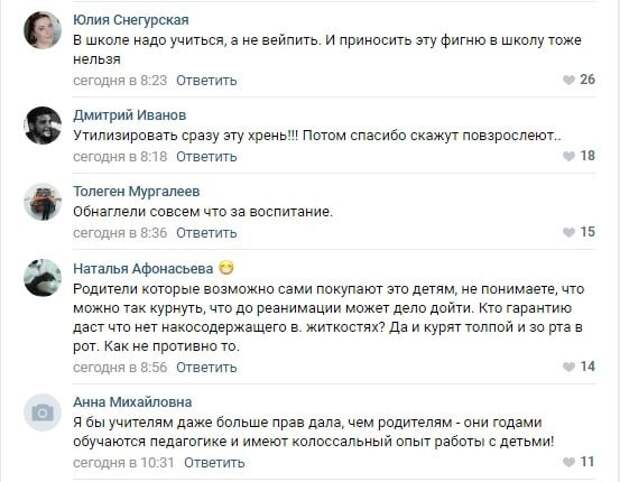Open Толеген Мургалеев's avatar picture
The image size is (620, 482).
point(43,202)
